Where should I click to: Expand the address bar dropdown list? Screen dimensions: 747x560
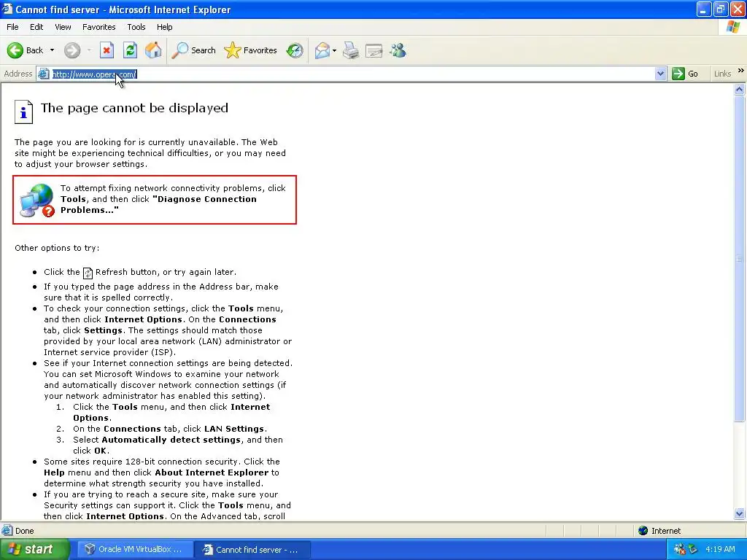[660, 74]
